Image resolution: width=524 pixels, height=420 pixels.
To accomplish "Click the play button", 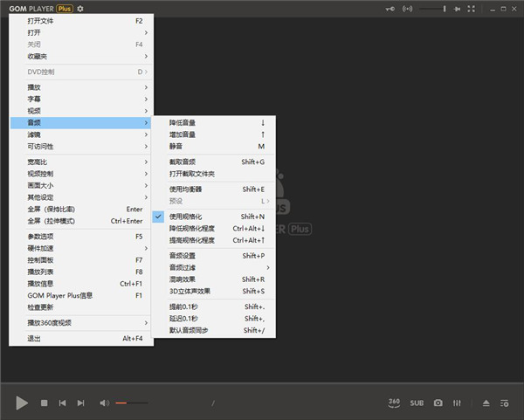I will point(22,403).
